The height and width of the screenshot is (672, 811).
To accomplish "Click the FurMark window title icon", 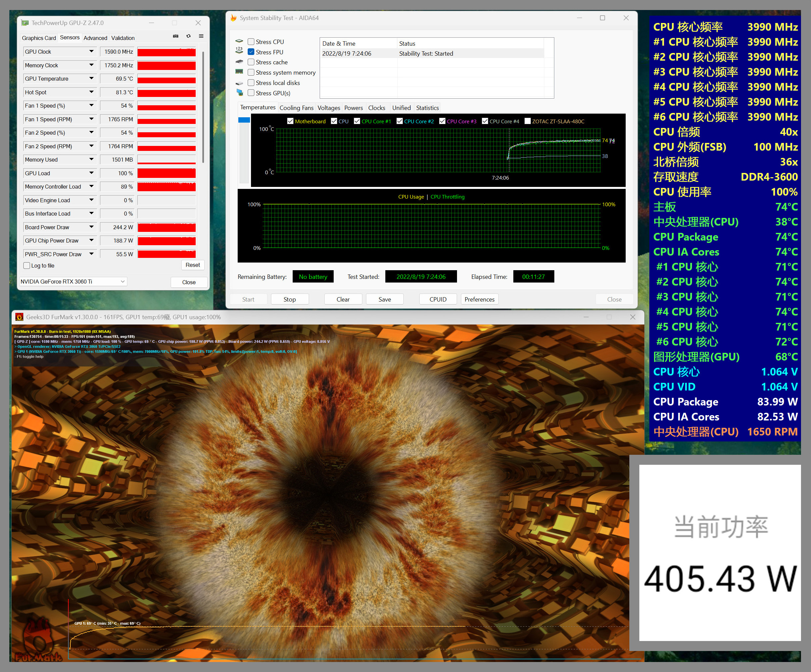I will coord(19,317).
